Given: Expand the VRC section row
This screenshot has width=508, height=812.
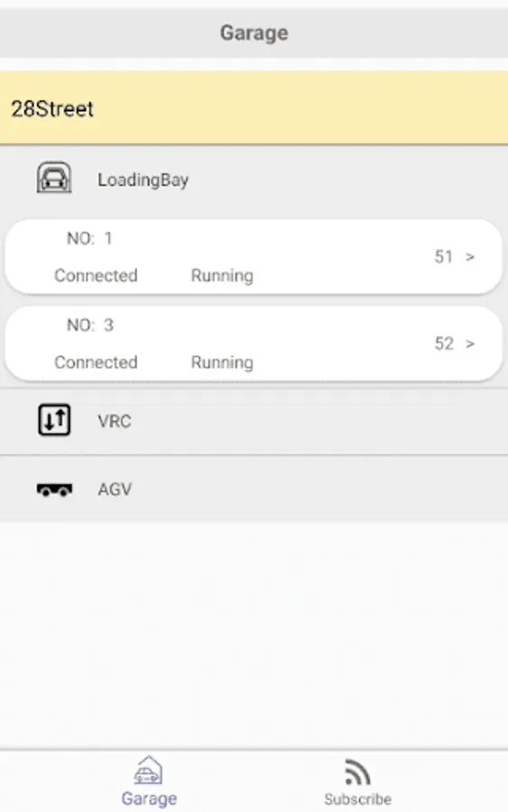Looking at the screenshot, I should click(x=254, y=421).
